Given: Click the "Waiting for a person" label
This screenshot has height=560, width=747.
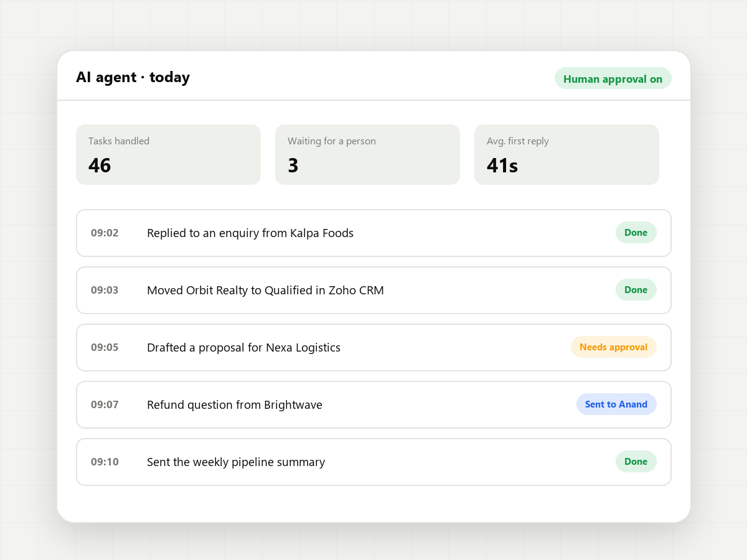Looking at the screenshot, I should coord(332,141).
